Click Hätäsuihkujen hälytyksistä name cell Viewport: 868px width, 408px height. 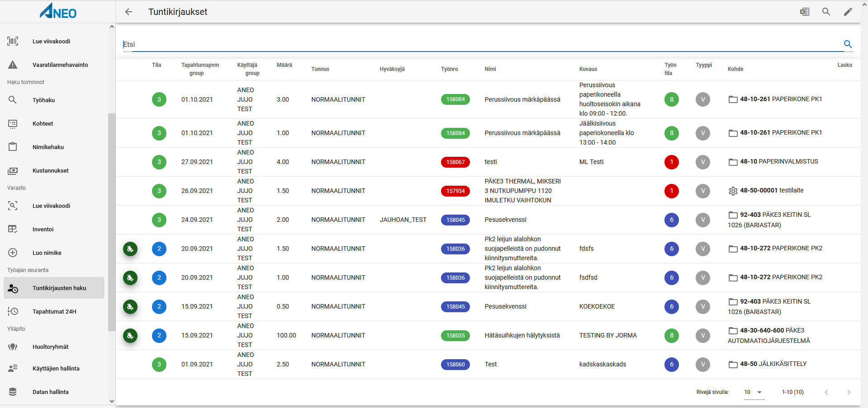[522, 335]
